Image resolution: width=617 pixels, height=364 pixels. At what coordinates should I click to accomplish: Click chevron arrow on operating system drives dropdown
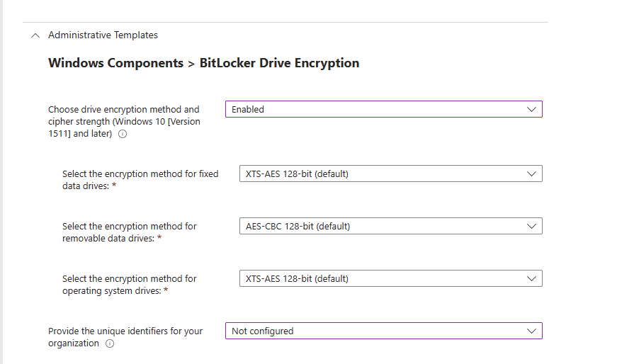point(532,278)
